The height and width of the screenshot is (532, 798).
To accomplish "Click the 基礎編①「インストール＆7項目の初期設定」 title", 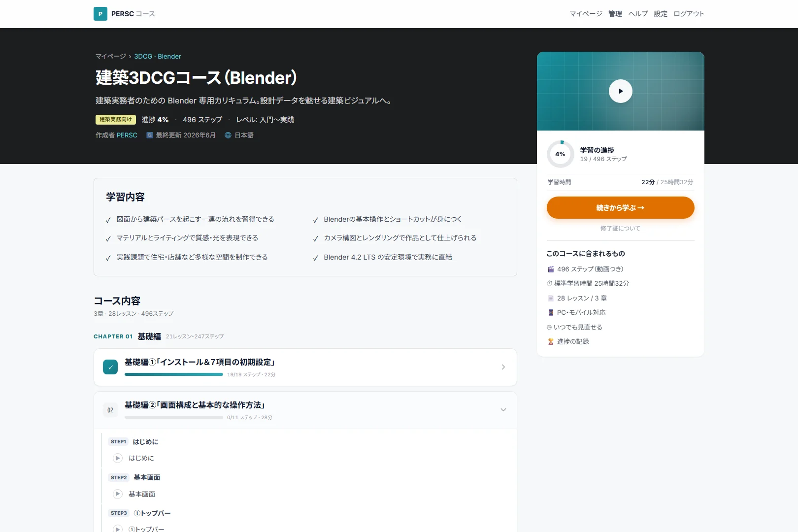I will [x=199, y=362].
